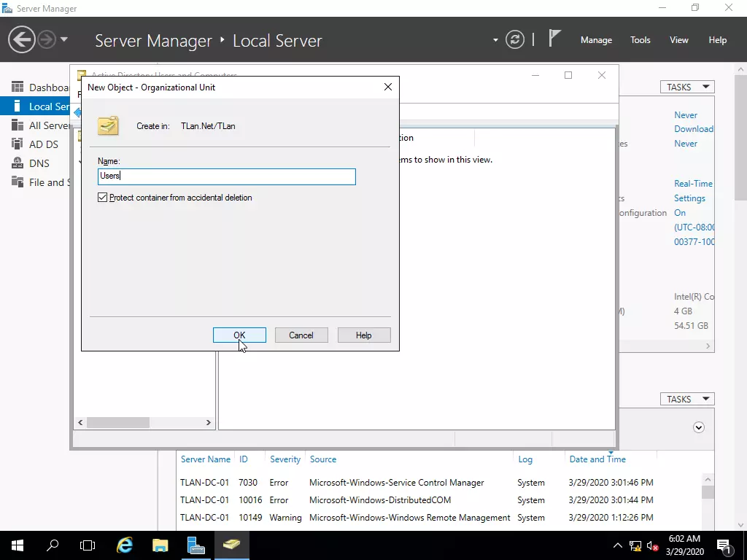
Task: Toggle Protect container from accidental deletion
Action: (x=102, y=197)
